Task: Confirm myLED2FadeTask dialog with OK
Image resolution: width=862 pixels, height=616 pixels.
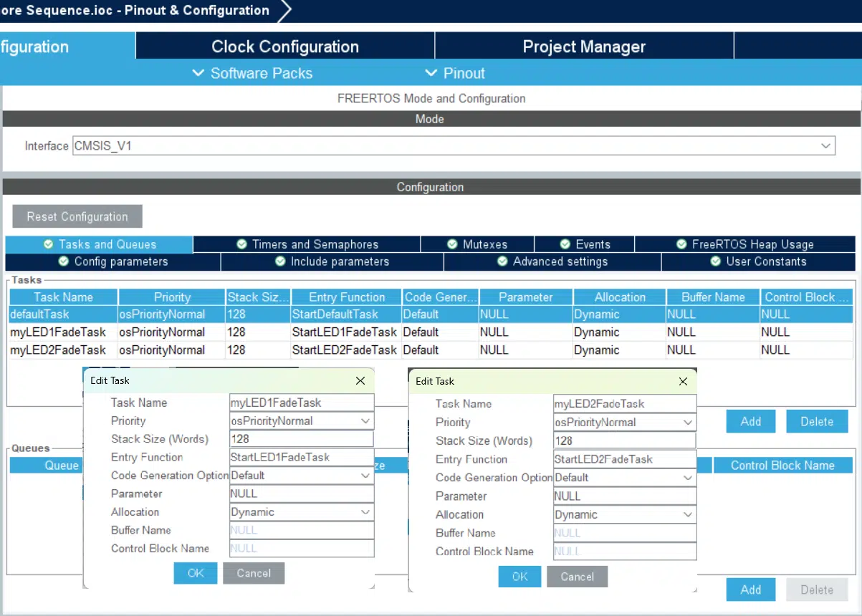Action: coord(519,577)
